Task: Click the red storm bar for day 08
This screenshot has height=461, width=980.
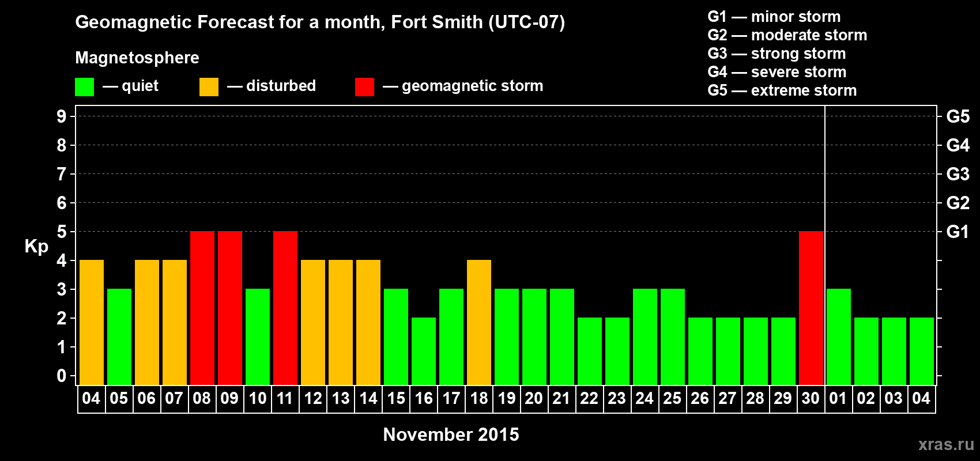Action: (202, 308)
